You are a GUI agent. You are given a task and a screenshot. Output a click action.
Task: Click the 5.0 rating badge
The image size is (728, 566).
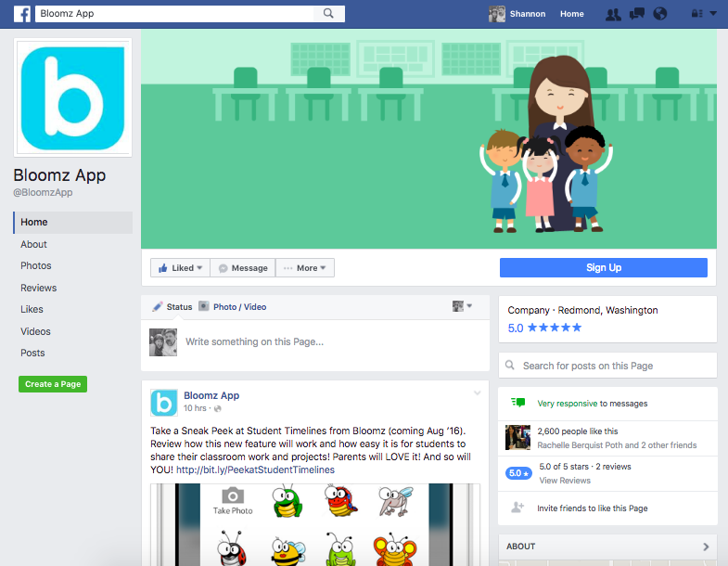(x=518, y=473)
